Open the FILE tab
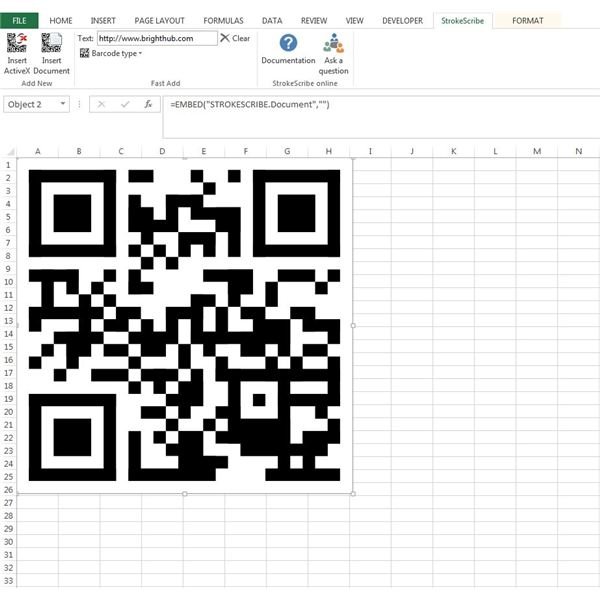 [19, 21]
